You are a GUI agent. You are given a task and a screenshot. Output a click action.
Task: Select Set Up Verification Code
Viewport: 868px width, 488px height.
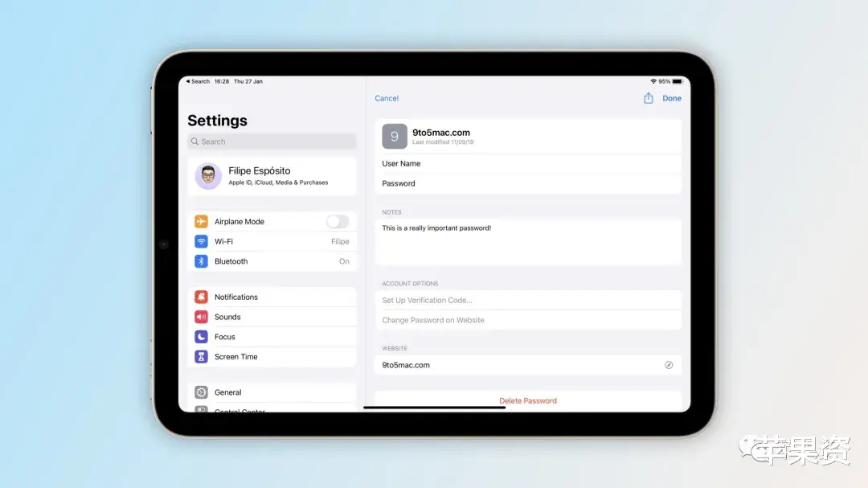pyautogui.click(x=426, y=299)
